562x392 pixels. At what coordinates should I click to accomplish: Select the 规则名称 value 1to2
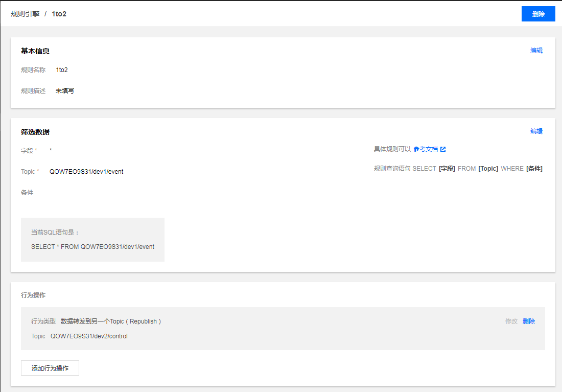click(x=62, y=70)
